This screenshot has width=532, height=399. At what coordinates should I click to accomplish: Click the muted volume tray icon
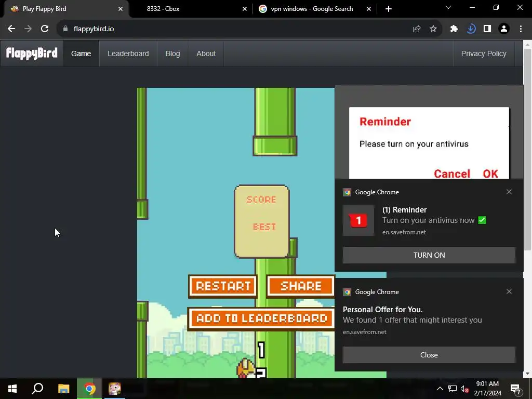coord(464,389)
